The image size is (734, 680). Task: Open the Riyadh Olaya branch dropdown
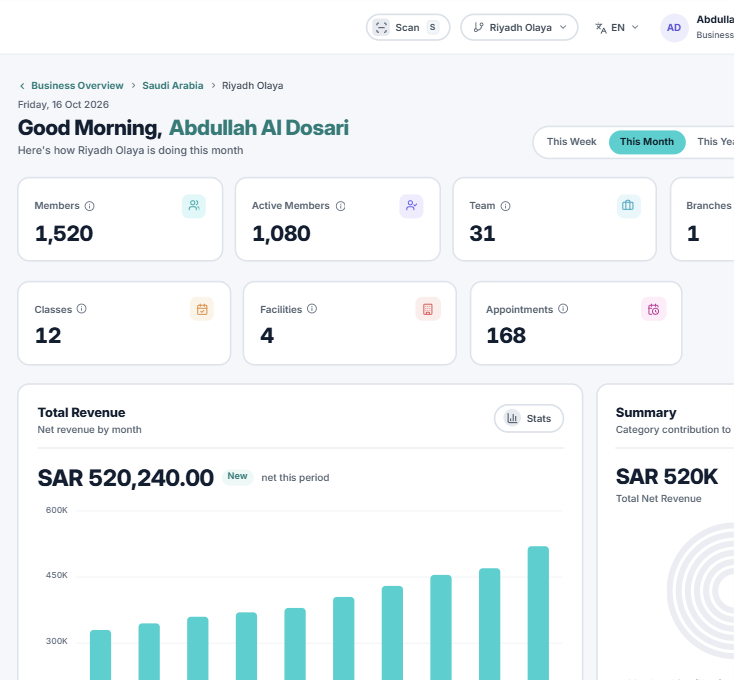coord(519,28)
